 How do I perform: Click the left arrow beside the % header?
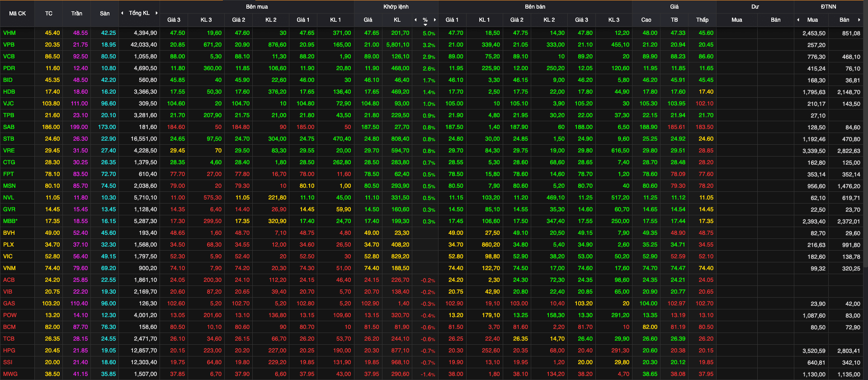pyautogui.click(x=415, y=20)
